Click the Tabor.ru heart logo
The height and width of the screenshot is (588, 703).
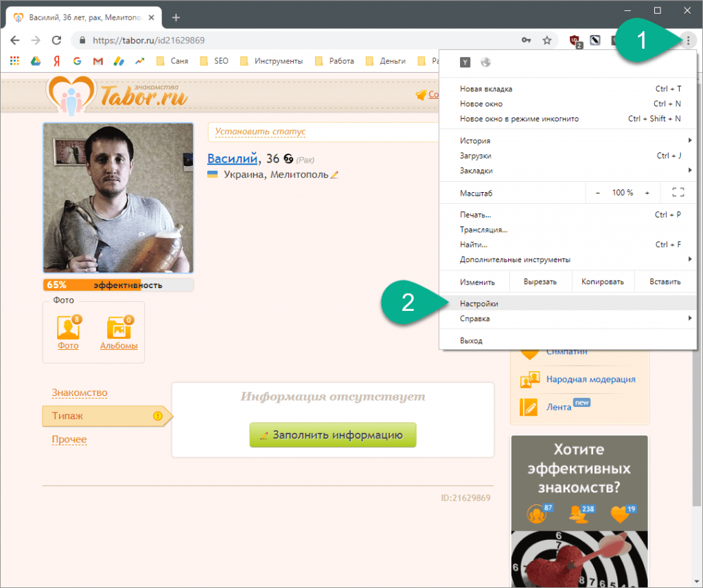71,95
